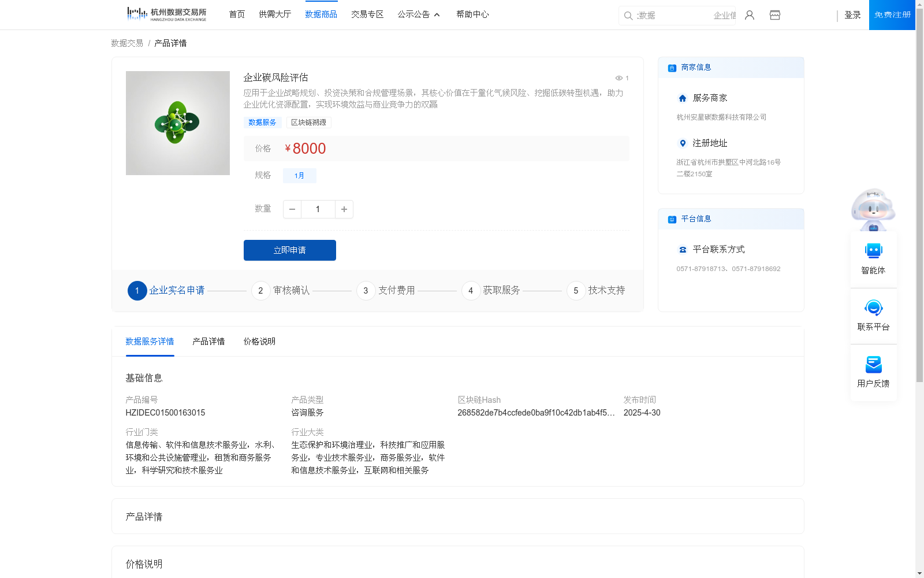Click the 免费注册 button
Screen dimensions: 924x578
(892, 15)
